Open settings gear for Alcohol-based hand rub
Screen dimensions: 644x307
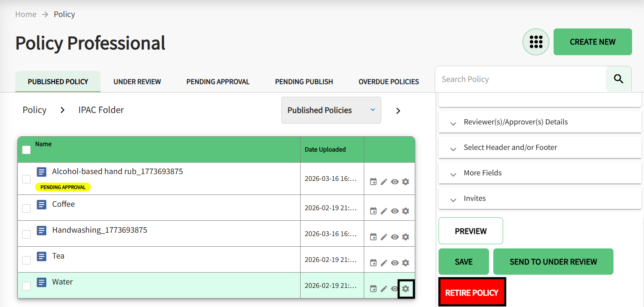click(405, 181)
